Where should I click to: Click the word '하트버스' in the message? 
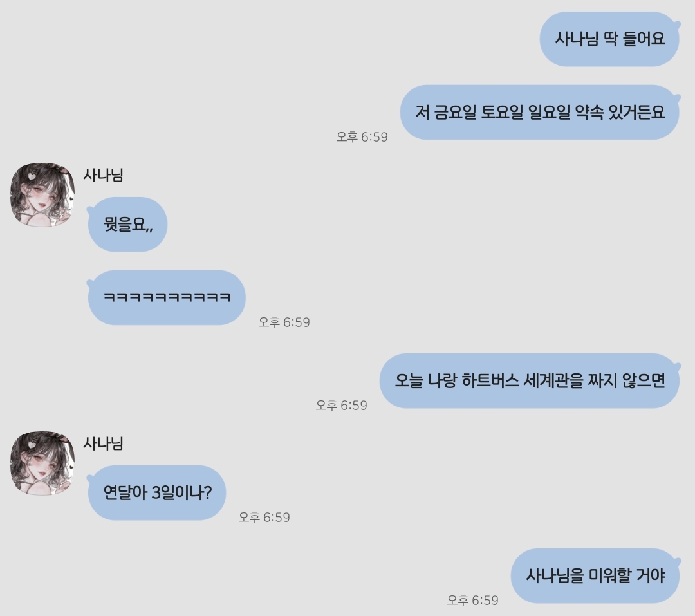click(x=490, y=380)
